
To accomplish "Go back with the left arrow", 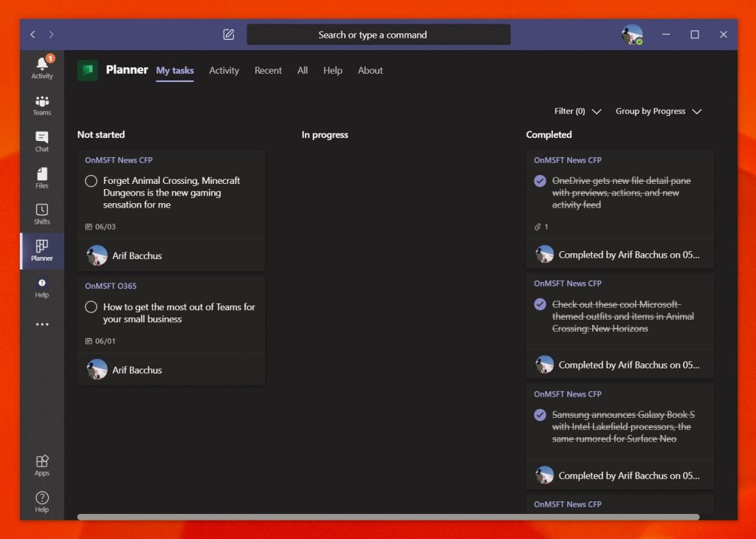I will [32, 35].
